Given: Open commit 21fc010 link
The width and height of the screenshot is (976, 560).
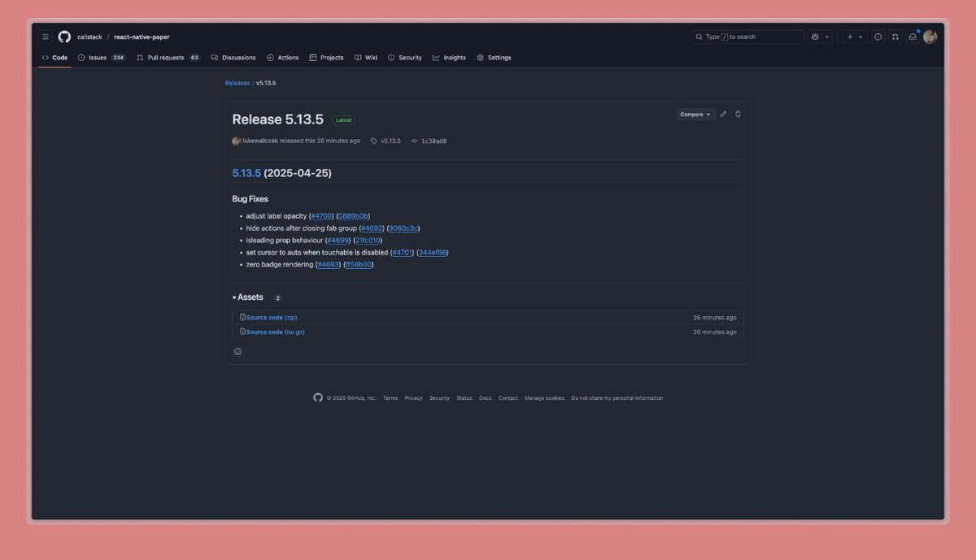Looking at the screenshot, I should pyautogui.click(x=368, y=241).
